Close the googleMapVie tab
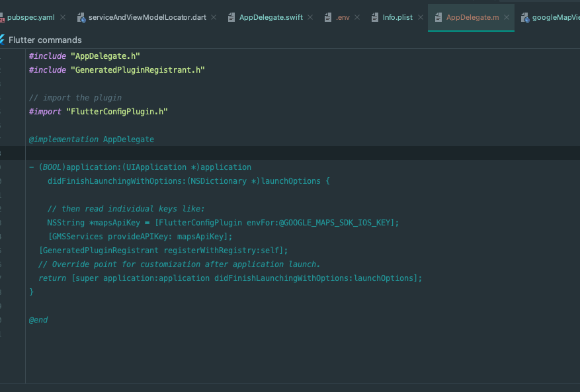 click(577, 17)
